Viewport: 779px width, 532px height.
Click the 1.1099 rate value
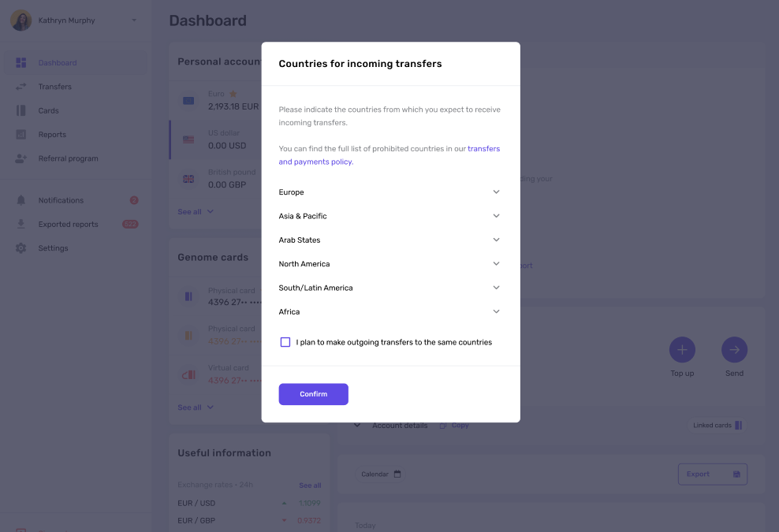coord(310,503)
